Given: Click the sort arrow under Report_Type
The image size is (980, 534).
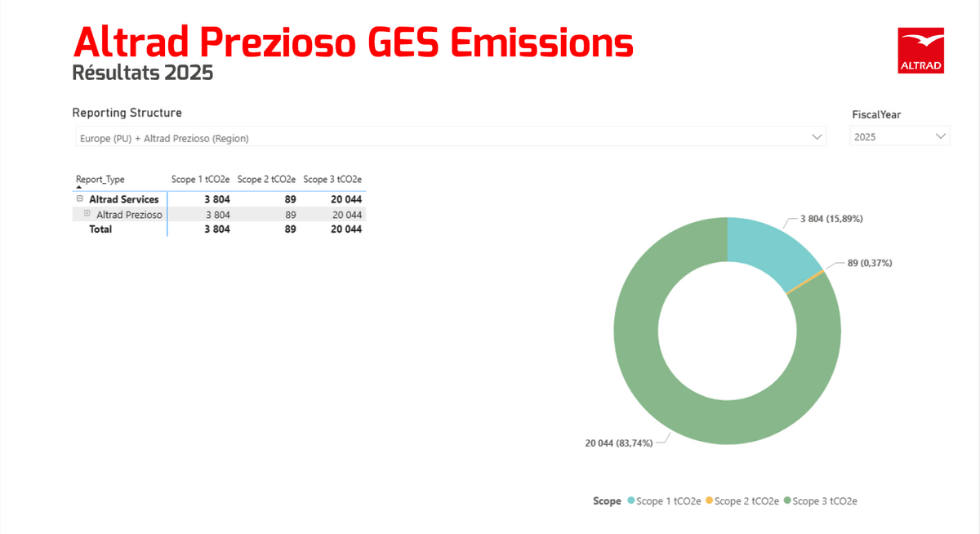Looking at the screenshot, I should click(79, 188).
